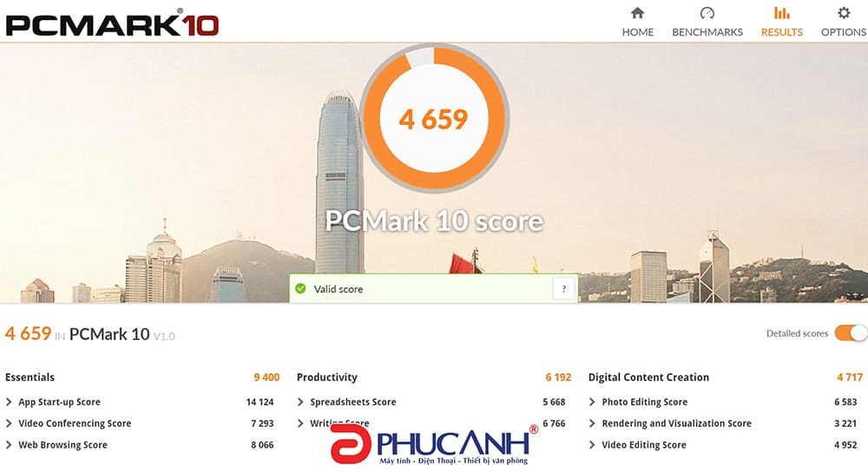The height and width of the screenshot is (472, 868).
Task: Click the green Valid score checkmark icon
Action: [300, 288]
